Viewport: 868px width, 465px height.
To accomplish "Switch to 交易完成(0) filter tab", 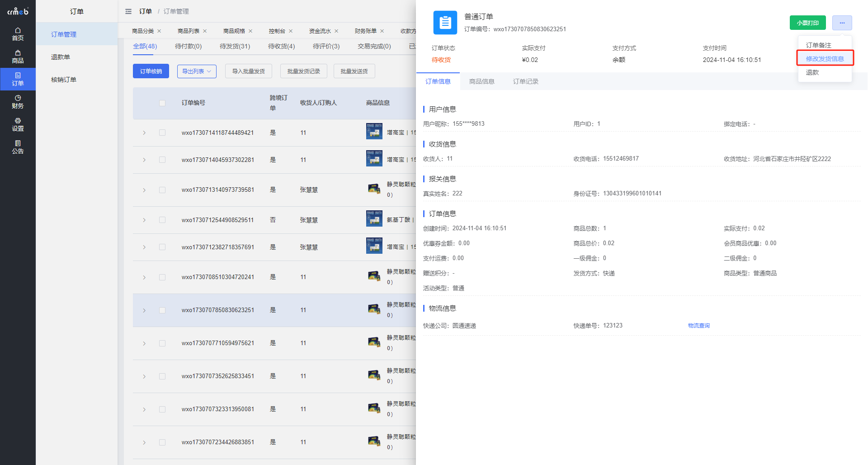I will [x=374, y=46].
